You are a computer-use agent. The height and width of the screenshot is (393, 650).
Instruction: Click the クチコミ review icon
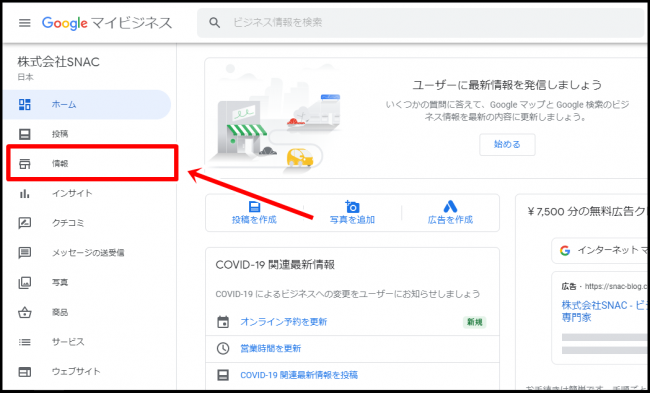point(25,223)
